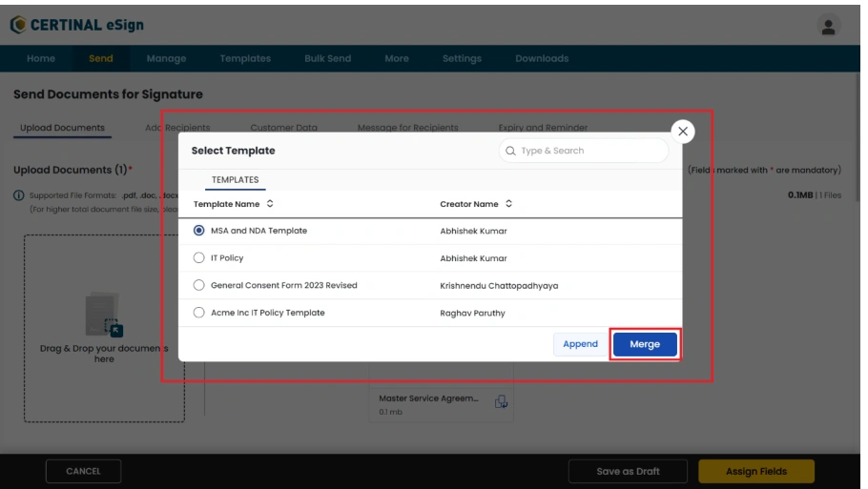Click Save as Draft button
The width and height of the screenshot is (868, 489).
(x=628, y=471)
